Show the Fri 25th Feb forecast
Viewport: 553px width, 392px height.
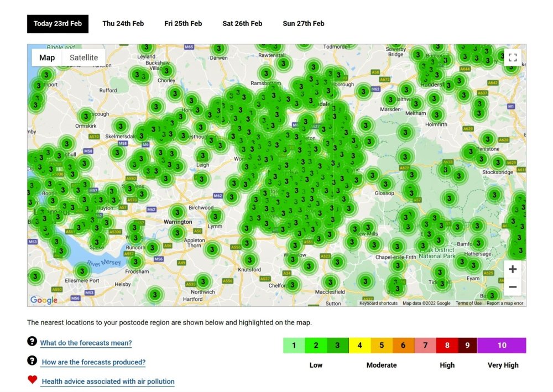click(183, 24)
